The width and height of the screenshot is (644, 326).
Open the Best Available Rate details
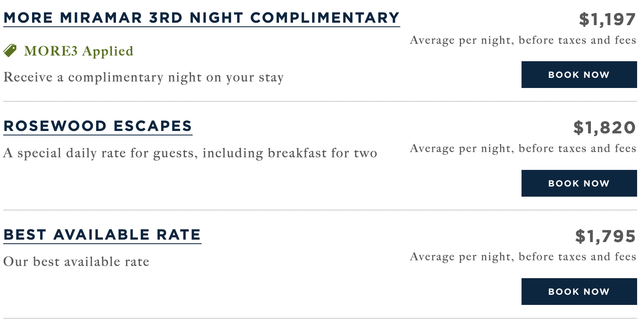[x=102, y=235]
